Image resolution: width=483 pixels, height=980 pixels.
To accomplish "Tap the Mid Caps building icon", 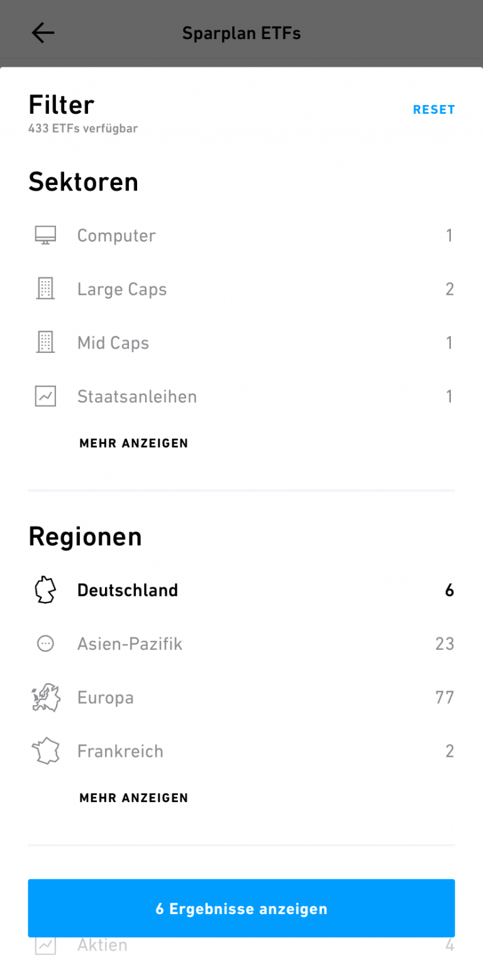I will click(x=45, y=343).
